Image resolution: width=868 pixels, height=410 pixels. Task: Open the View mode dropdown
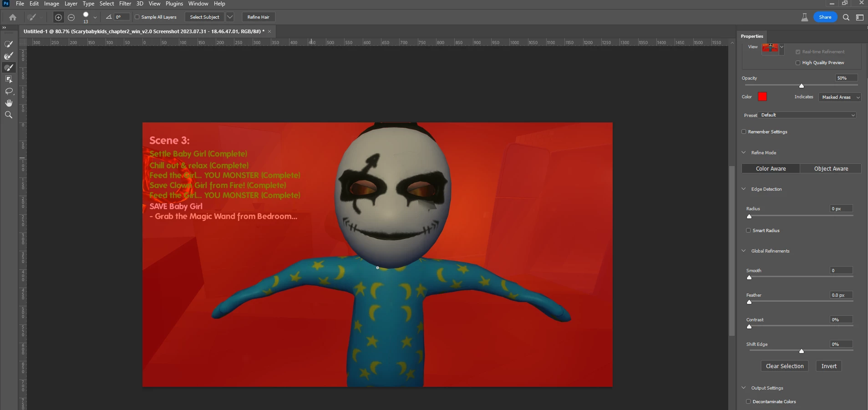[782, 47]
